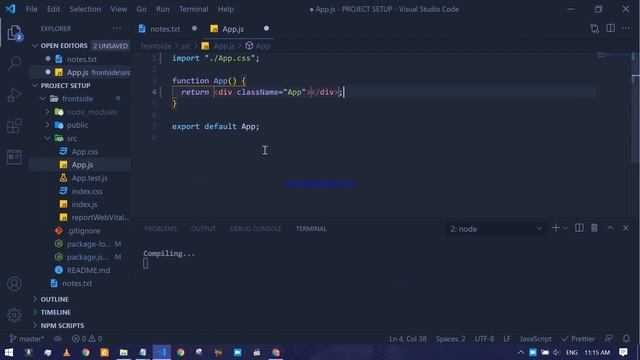Click Explorer's more actions ellipsis
The image size is (640, 360).
[117, 29]
